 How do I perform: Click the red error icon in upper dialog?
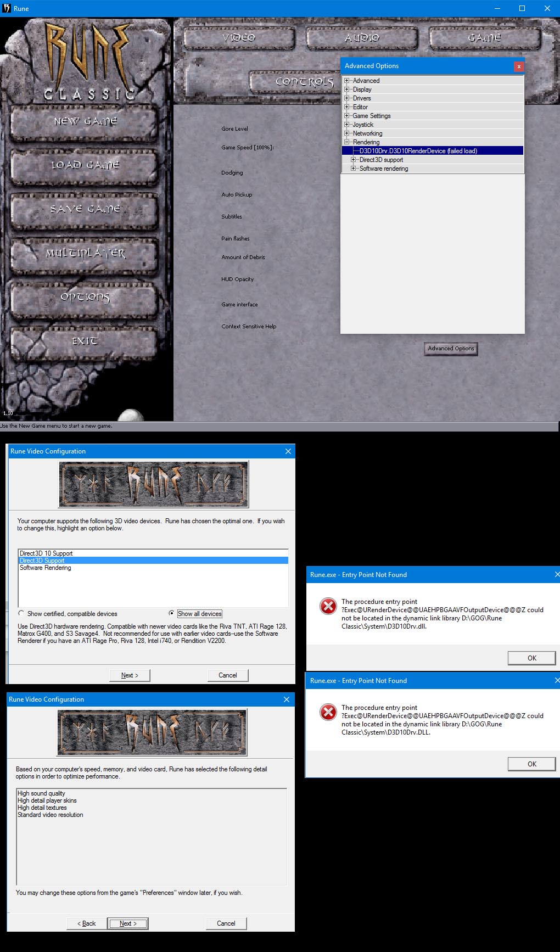[x=328, y=606]
